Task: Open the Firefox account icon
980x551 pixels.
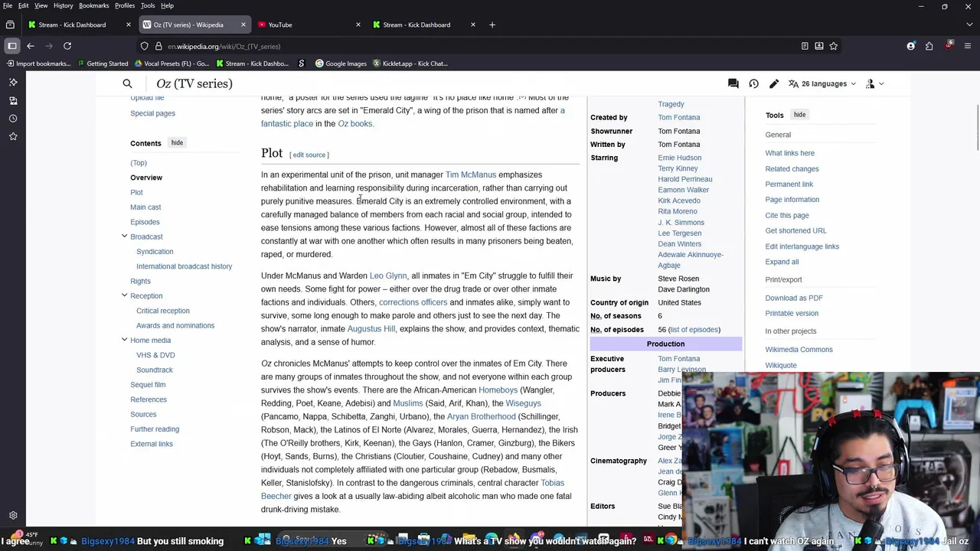Action: [911, 46]
